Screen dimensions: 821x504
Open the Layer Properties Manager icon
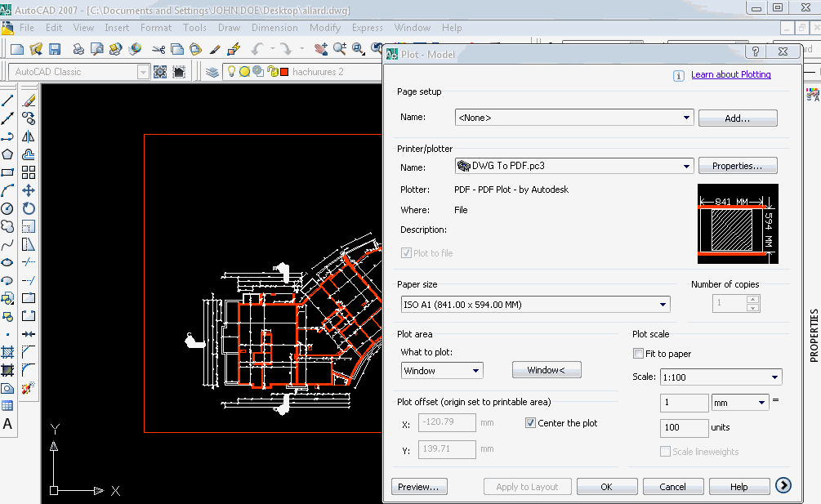[212, 72]
